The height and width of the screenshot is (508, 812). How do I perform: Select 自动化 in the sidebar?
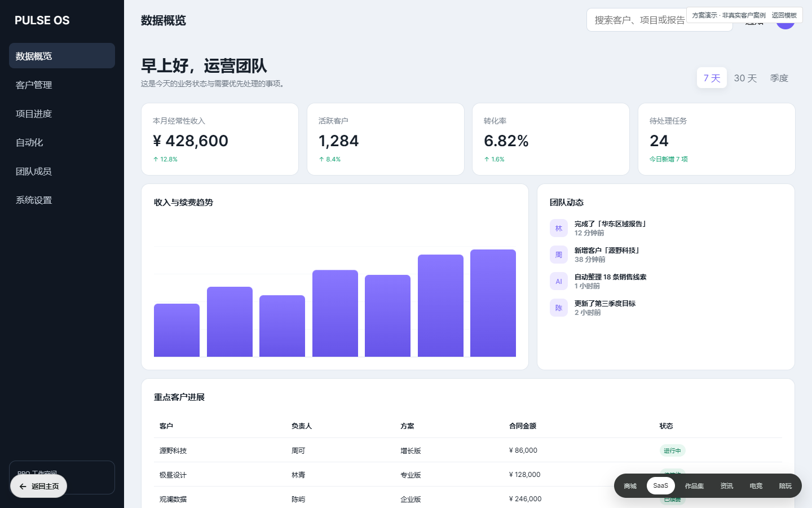click(x=62, y=142)
